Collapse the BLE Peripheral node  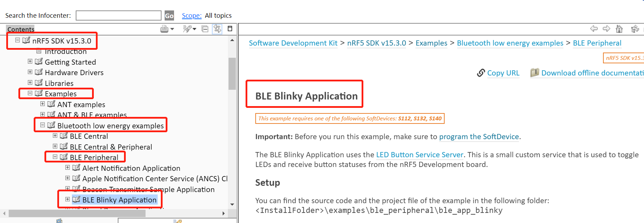pyautogui.click(x=55, y=157)
